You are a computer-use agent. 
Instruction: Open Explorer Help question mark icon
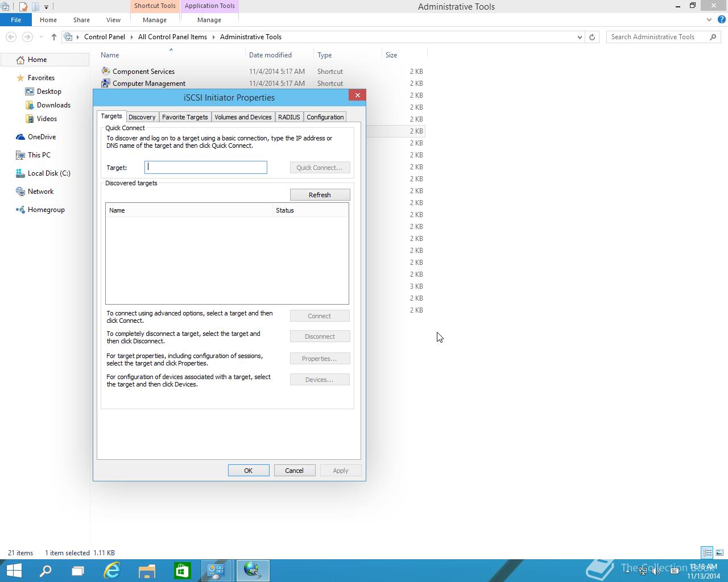pos(721,19)
